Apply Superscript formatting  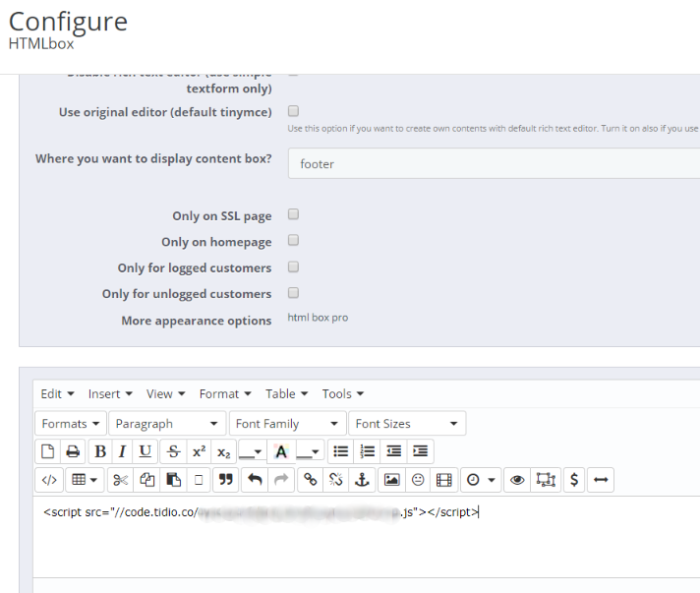tap(200, 451)
